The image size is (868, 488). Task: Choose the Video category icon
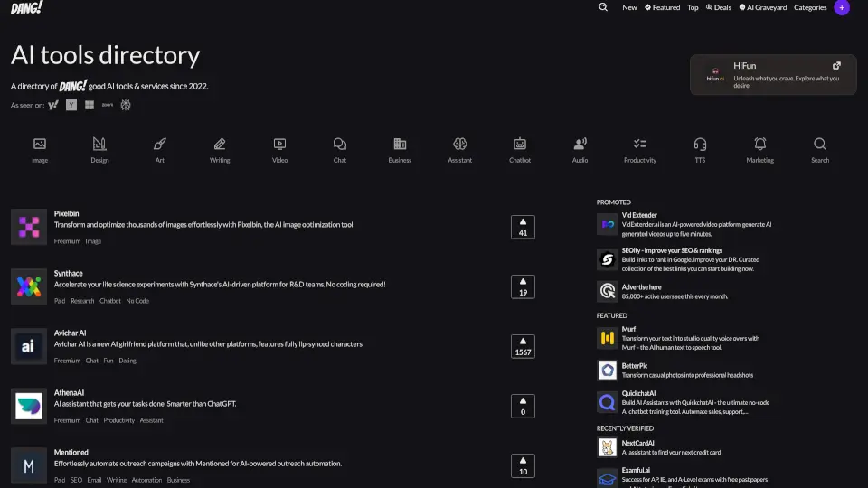click(279, 145)
